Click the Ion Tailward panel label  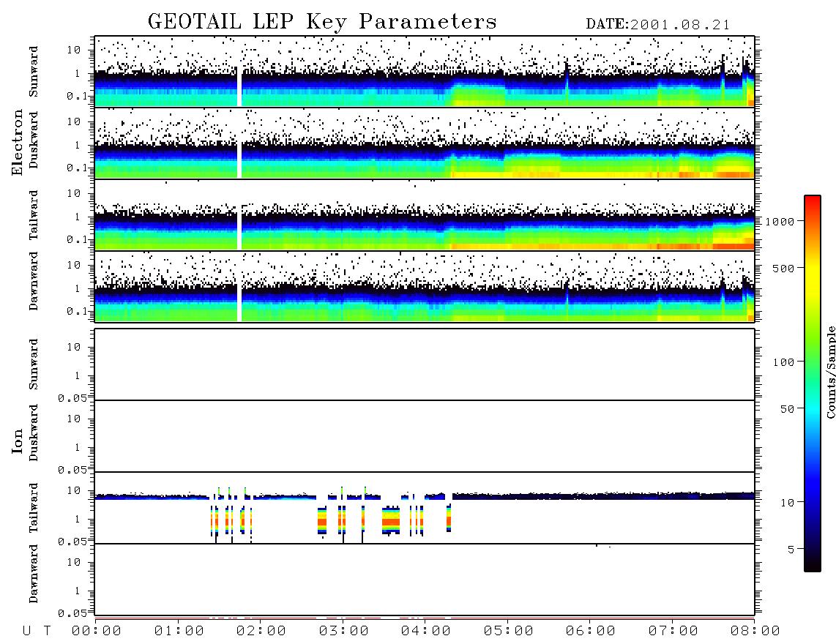click(x=34, y=508)
